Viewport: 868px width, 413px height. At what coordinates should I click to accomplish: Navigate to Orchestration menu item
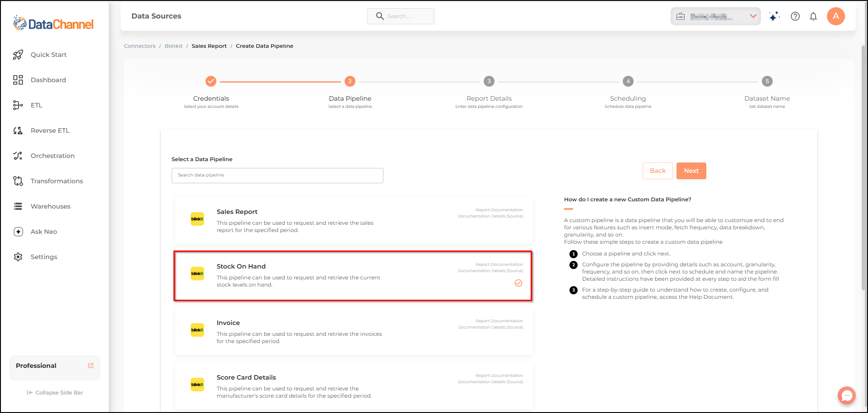click(x=53, y=156)
